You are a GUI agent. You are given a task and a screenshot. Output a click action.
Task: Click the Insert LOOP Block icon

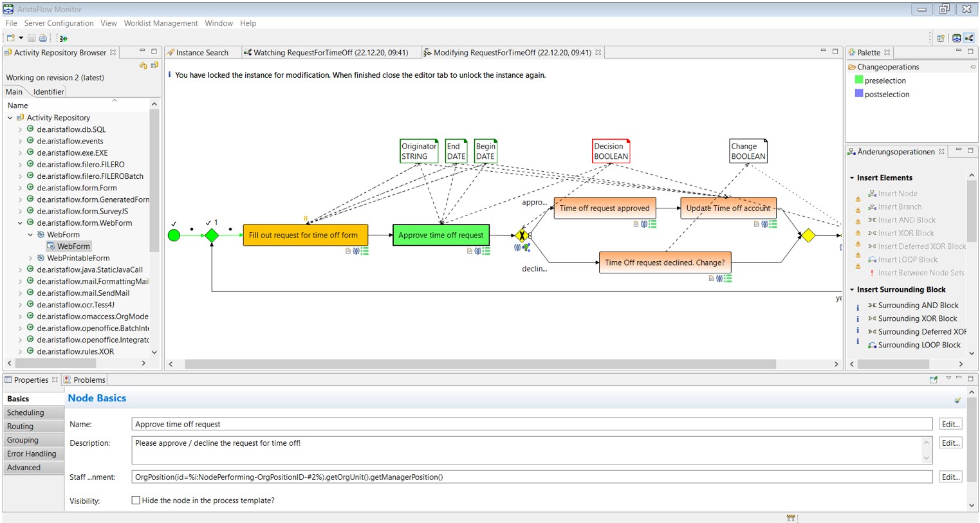point(872,260)
